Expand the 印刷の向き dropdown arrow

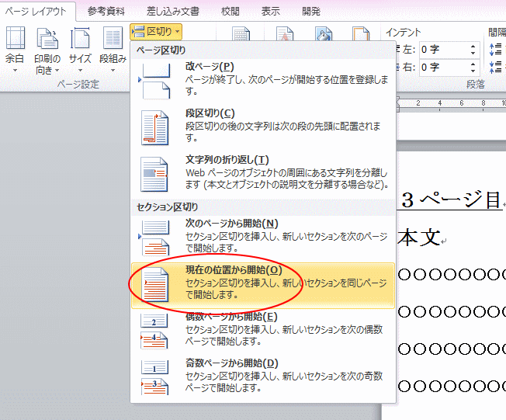(x=57, y=70)
